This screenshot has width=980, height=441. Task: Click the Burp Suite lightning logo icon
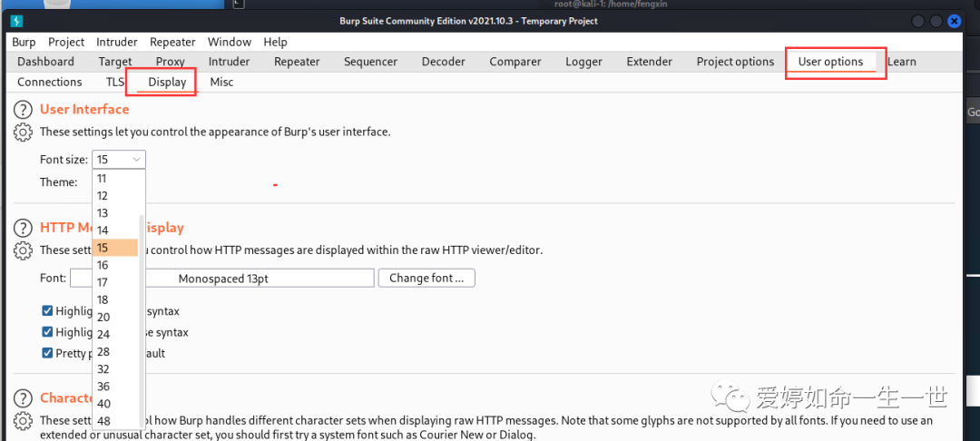click(17, 21)
